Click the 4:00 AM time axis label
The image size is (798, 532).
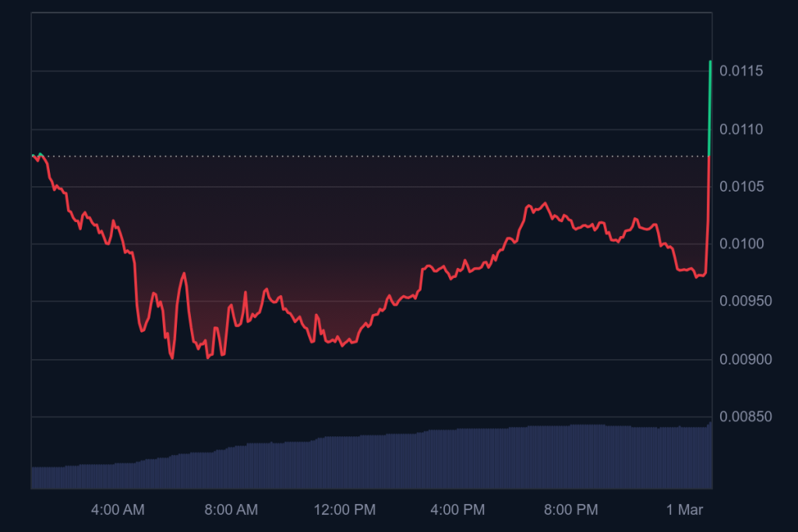click(x=118, y=510)
